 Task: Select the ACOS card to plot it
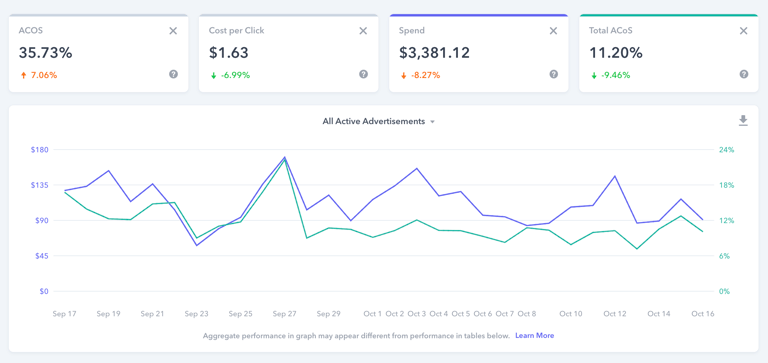[98, 53]
